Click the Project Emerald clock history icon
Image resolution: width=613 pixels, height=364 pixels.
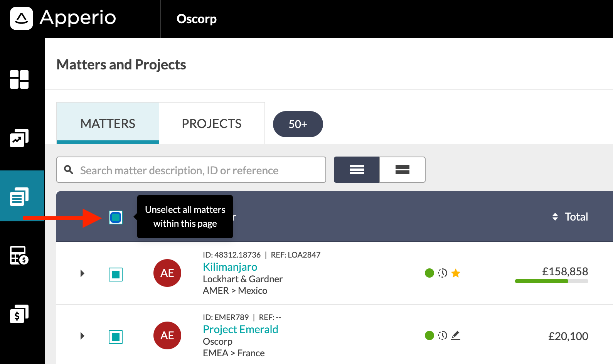(443, 335)
